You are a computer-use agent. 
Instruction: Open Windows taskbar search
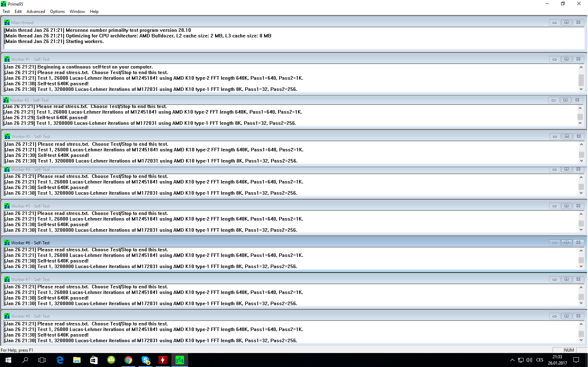point(25,360)
